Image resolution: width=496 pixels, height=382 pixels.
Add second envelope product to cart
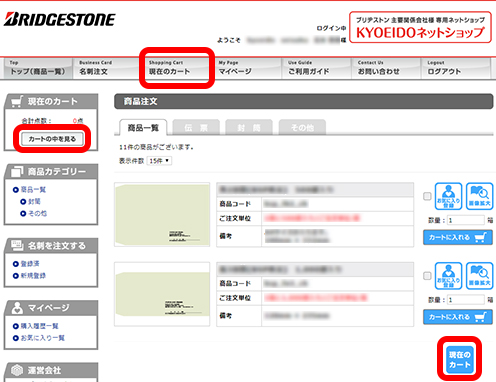(x=458, y=317)
